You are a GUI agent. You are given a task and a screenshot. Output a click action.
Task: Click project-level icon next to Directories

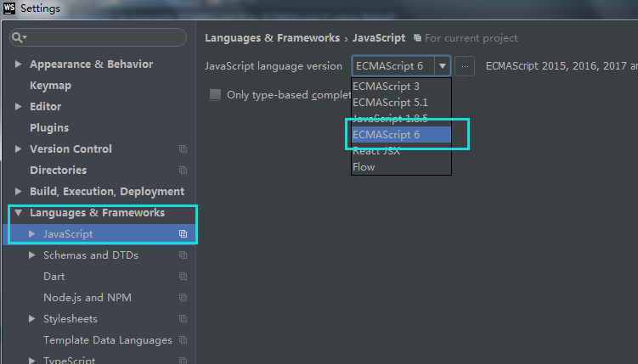(x=183, y=171)
